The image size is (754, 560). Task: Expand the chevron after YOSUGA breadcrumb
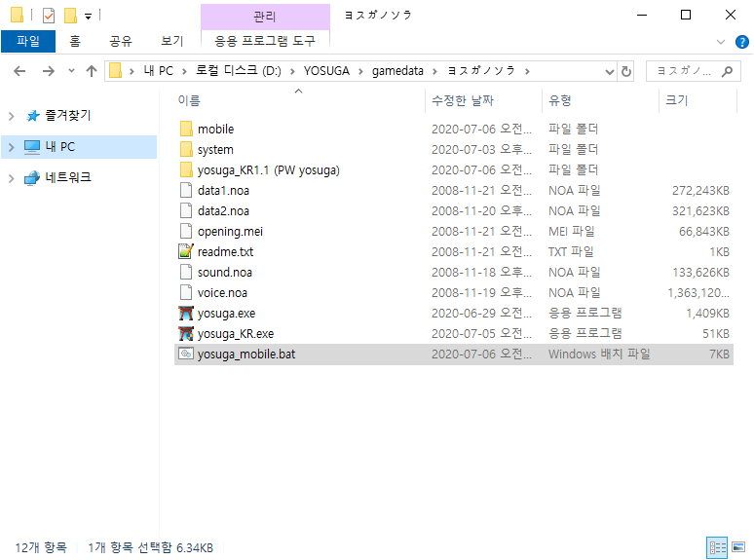pyautogui.click(x=360, y=72)
